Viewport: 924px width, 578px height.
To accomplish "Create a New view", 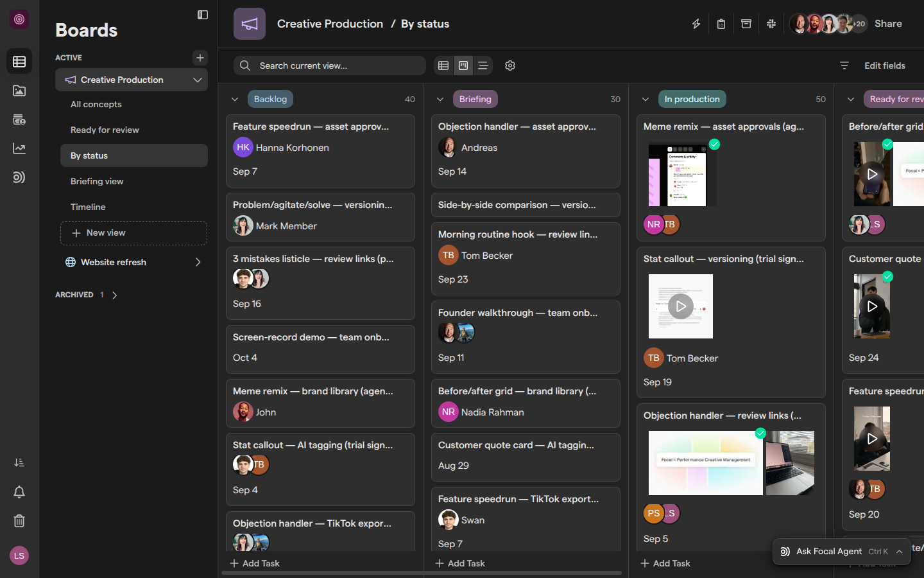I will coord(133,233).
